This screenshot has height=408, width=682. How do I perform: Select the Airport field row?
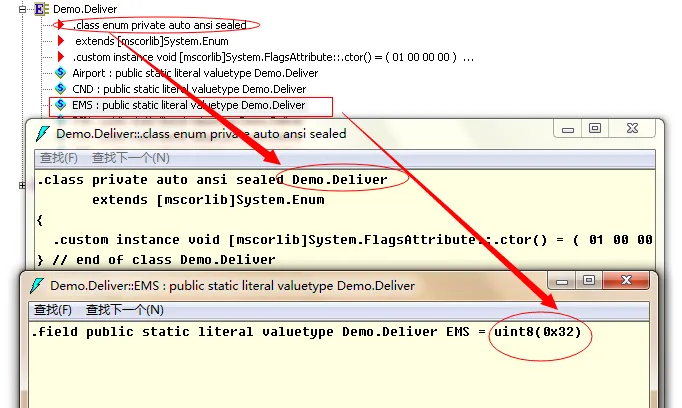[x=195, y=73]
